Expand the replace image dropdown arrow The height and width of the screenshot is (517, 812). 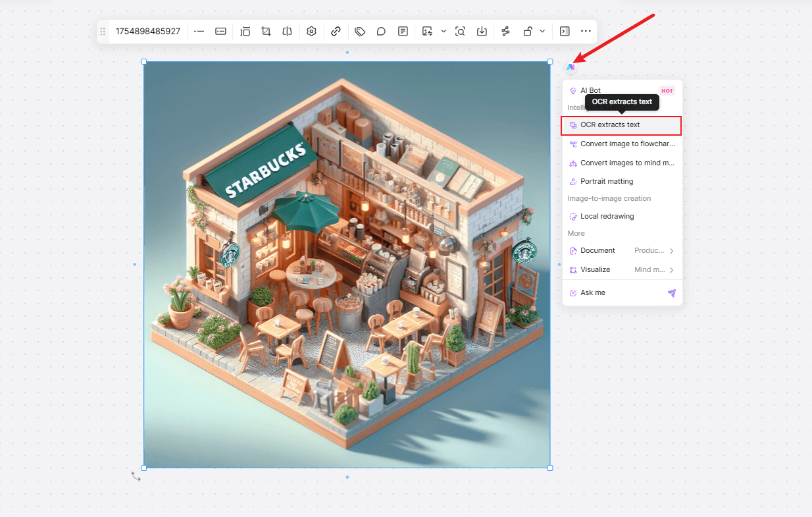[x=444, y=31]
